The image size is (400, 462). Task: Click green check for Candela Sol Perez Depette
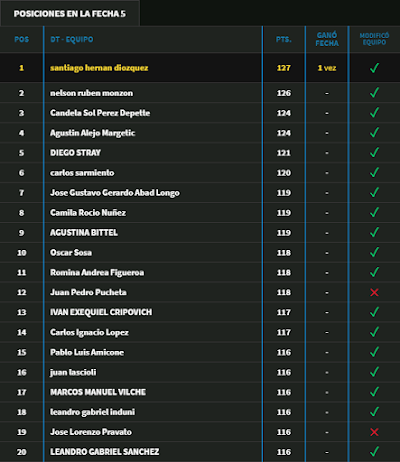pos(374,112)
